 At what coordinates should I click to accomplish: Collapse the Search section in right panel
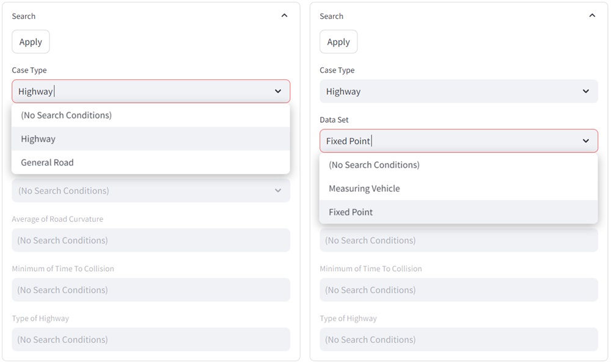[591, 16]
